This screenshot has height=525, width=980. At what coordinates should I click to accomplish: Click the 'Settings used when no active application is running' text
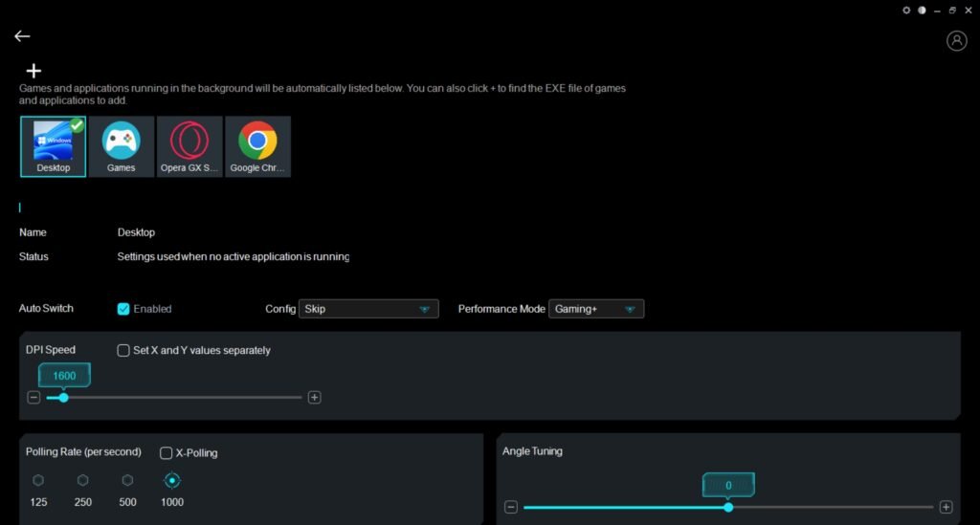point(234,256)
